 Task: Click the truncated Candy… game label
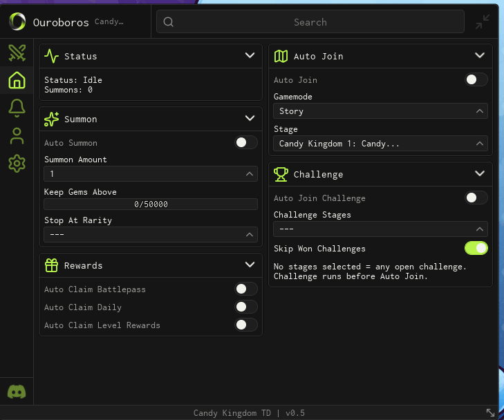tap(109, 22)
